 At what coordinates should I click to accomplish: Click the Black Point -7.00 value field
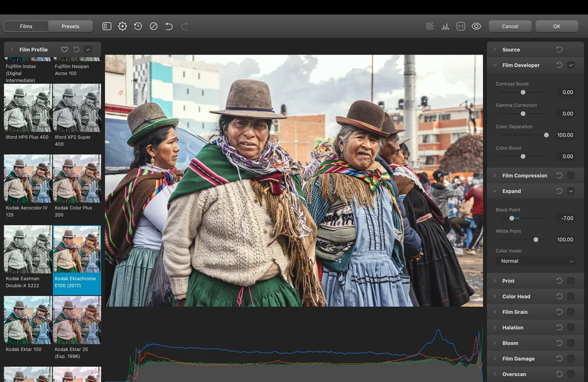pos(567,218)
